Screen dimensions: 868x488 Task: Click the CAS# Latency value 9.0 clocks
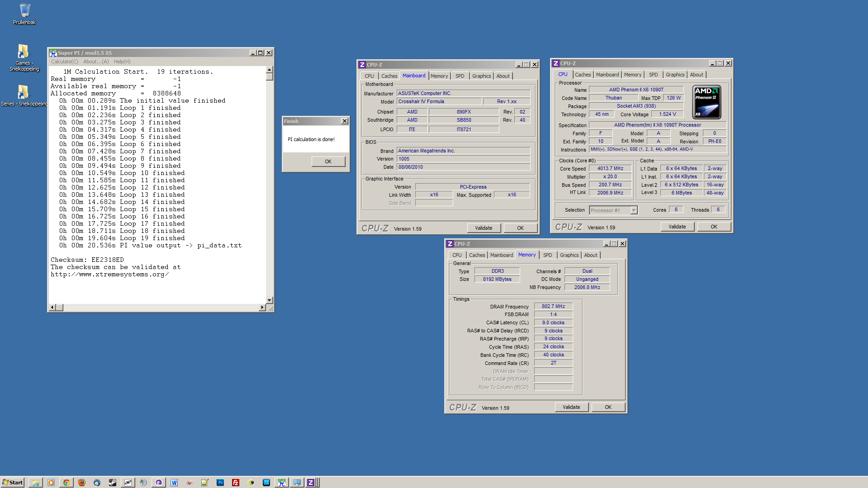(553, 322)
